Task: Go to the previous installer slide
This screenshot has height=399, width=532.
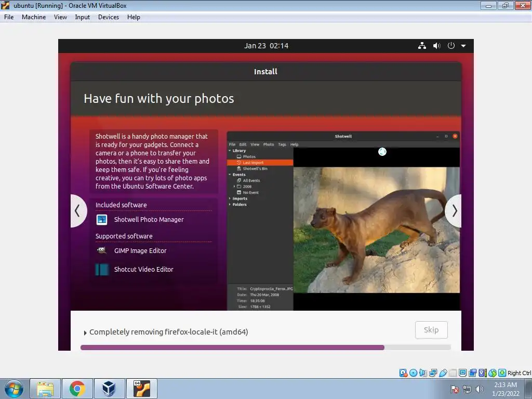Action: tap(78, 211)
